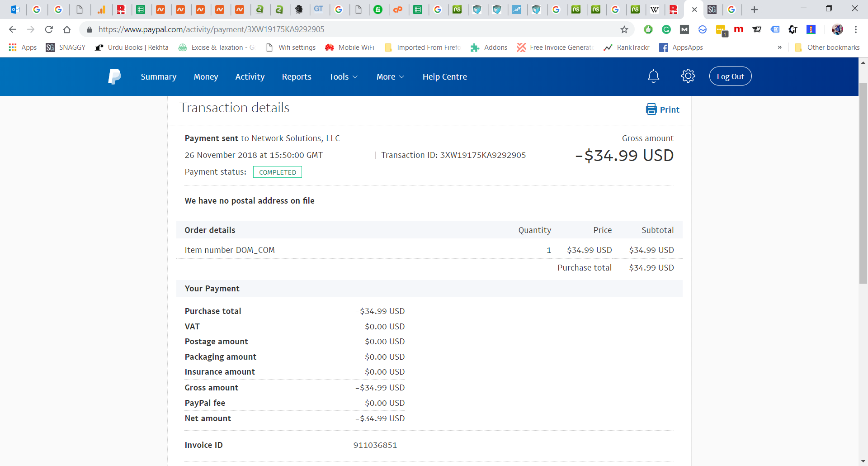Screen dimensions: 868x466
Task: Open the Reports page
Action: point(297,76)
